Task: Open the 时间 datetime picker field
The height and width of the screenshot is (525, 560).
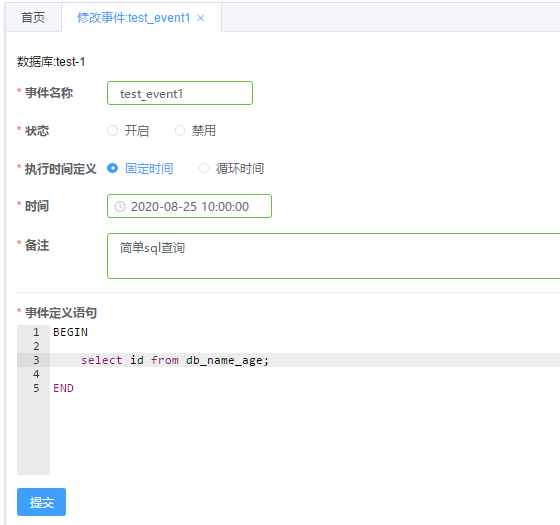Action: click(x=189, y=206)
